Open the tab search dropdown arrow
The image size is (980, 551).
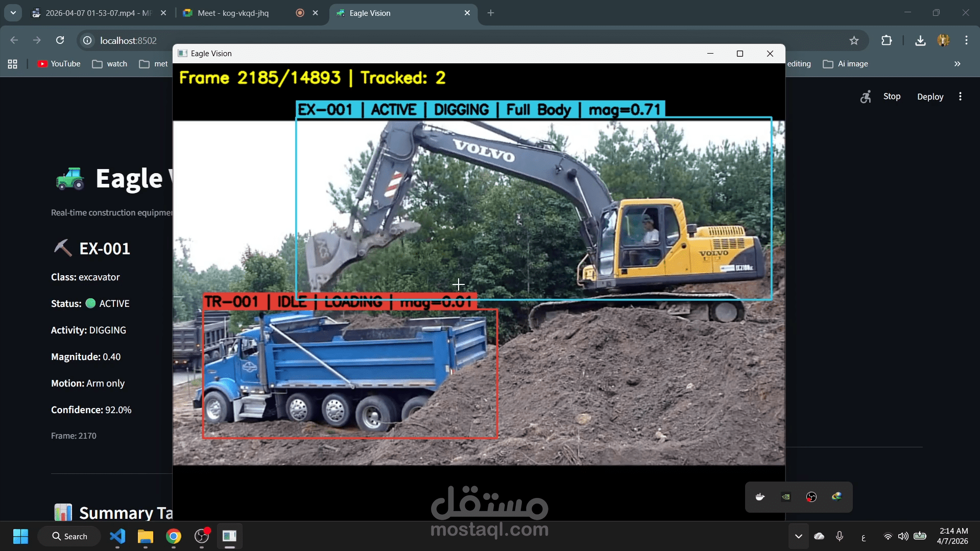coord(13,13)
